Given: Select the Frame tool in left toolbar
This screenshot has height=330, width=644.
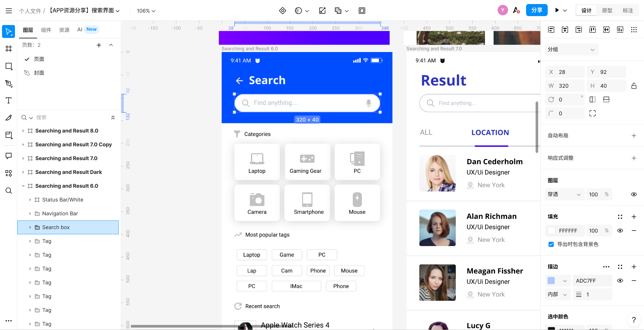Looking at the screenshot, I should point(9,49).
